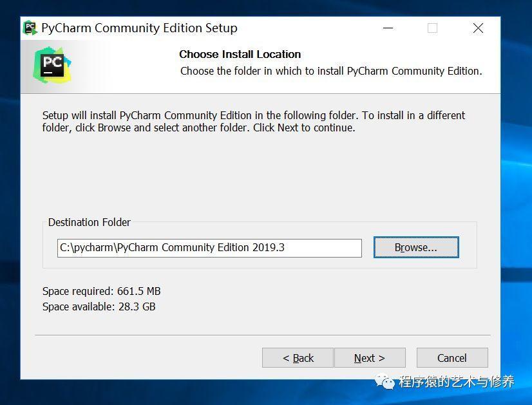Screen dimensions: 532x405
Task: Click the 'Space required: 661.5 MB' text
Action: tap(102, 291)
